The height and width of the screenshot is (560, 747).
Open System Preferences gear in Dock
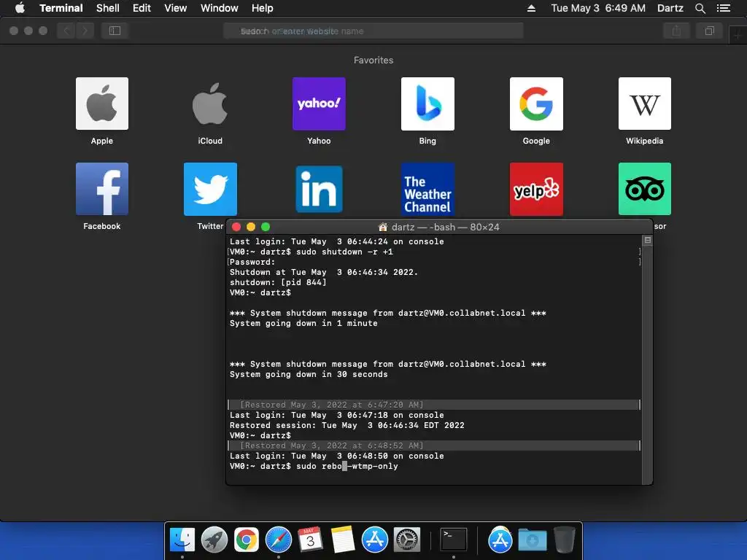(407, 540)
